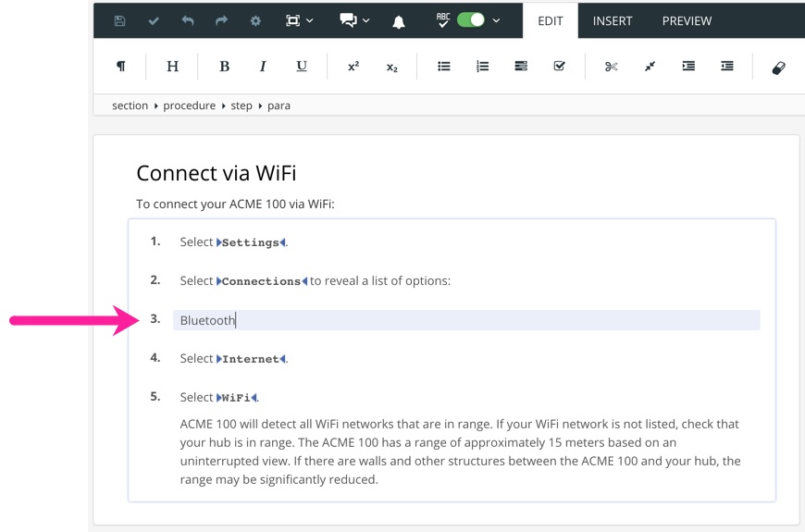This screenshot has height=532, width=805.
Task: Expand the spell check options arrow
Action: 497,21
